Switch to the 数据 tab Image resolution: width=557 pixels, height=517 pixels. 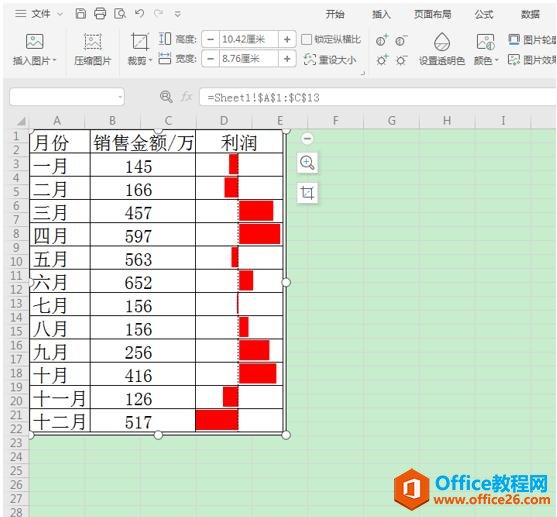tap(530, 14)
